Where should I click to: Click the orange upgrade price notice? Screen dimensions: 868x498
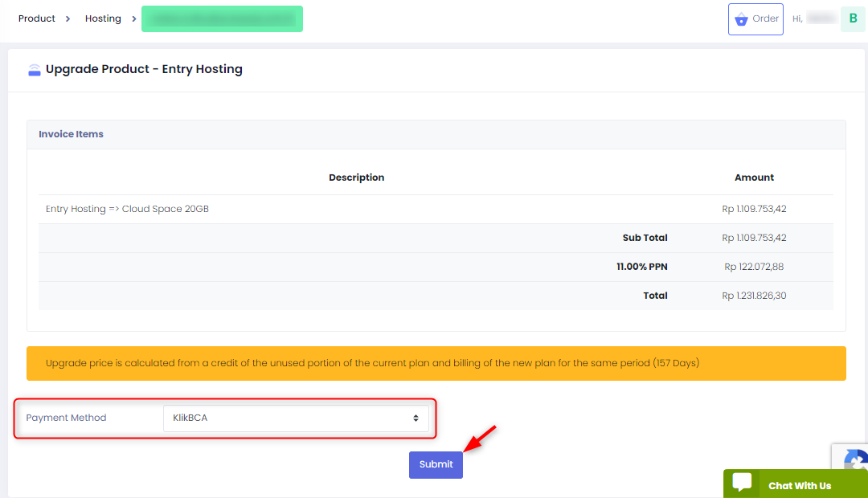436,364
